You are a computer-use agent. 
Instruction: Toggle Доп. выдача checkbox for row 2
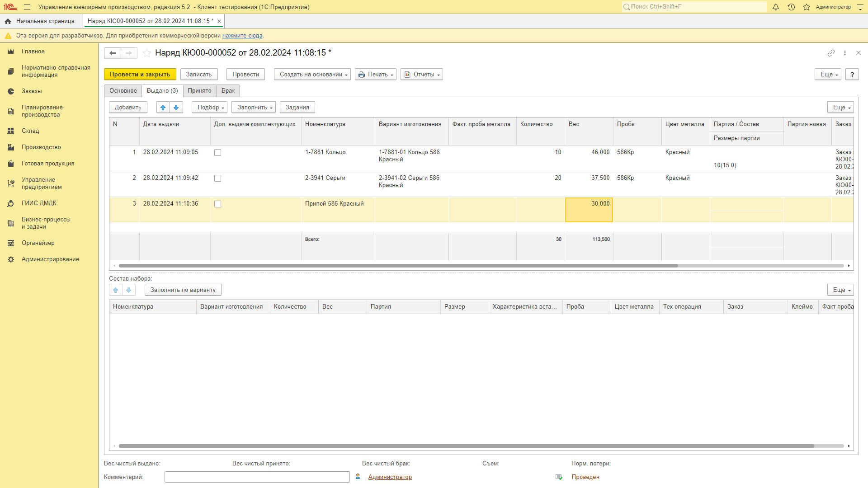coord(217,178)
